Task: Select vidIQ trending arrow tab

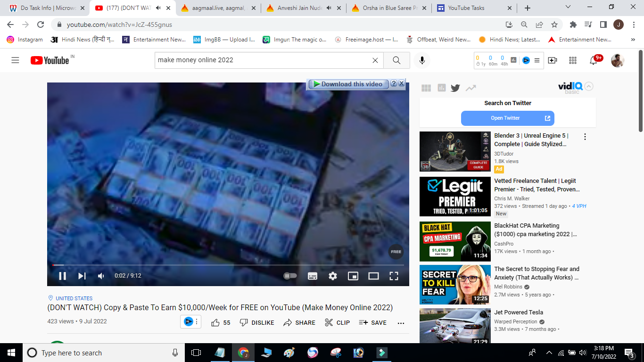Action: (471, 88)
